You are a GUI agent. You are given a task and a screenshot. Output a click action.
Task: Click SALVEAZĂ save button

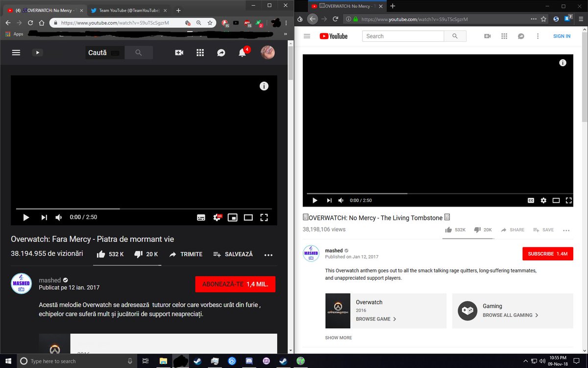pos(233,254)
